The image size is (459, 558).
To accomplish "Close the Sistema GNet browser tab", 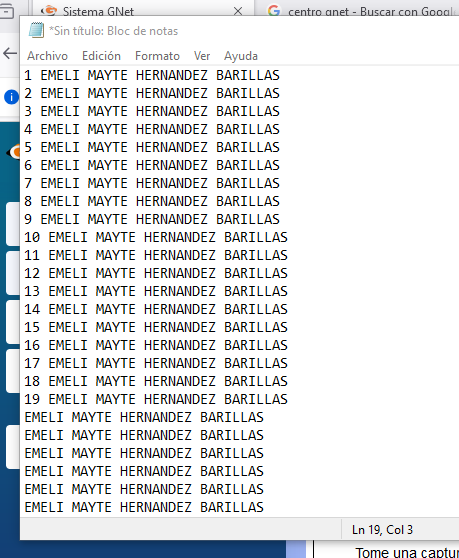I will click(238, 11).
